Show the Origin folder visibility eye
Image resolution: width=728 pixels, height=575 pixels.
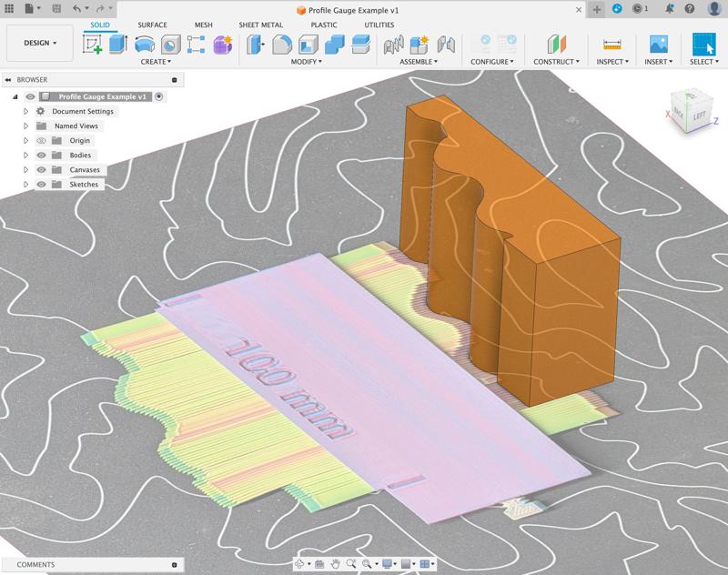pos(41,140)
